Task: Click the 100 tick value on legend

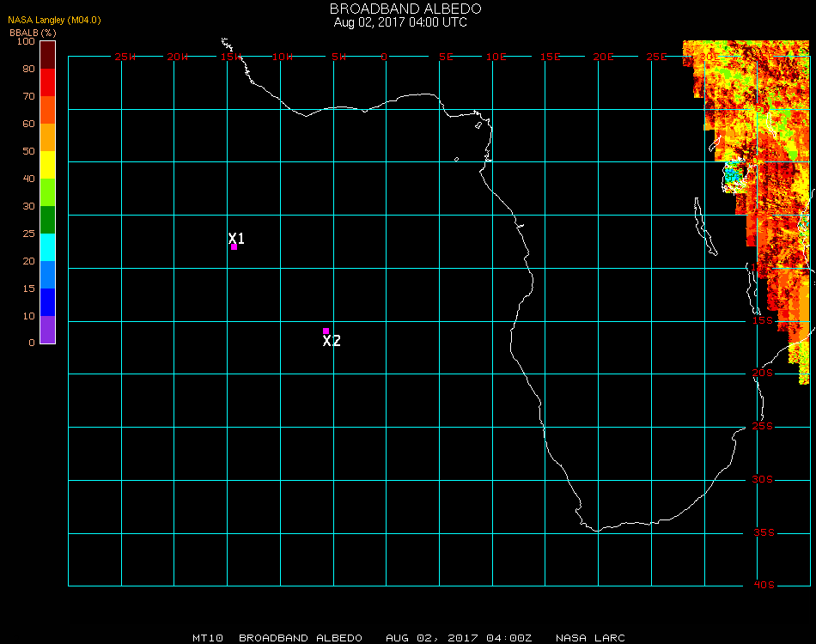Action: tap(26, 41)
